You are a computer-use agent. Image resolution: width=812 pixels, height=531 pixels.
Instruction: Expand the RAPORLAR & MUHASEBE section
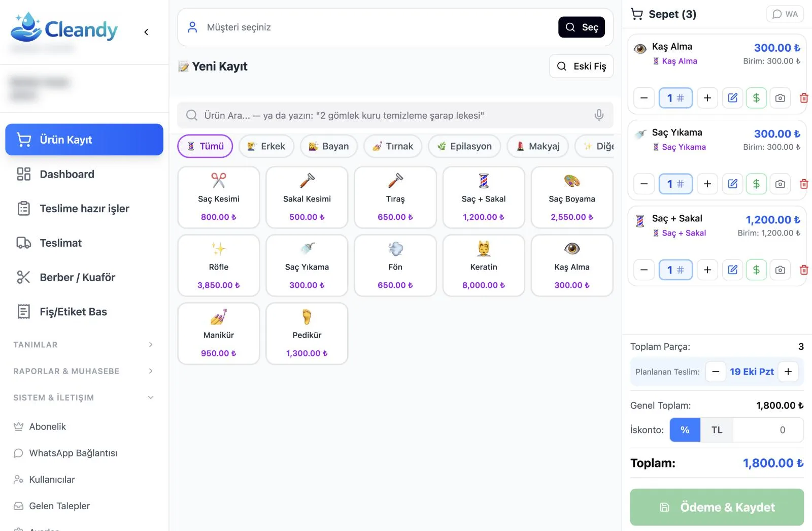pos(84,371)
